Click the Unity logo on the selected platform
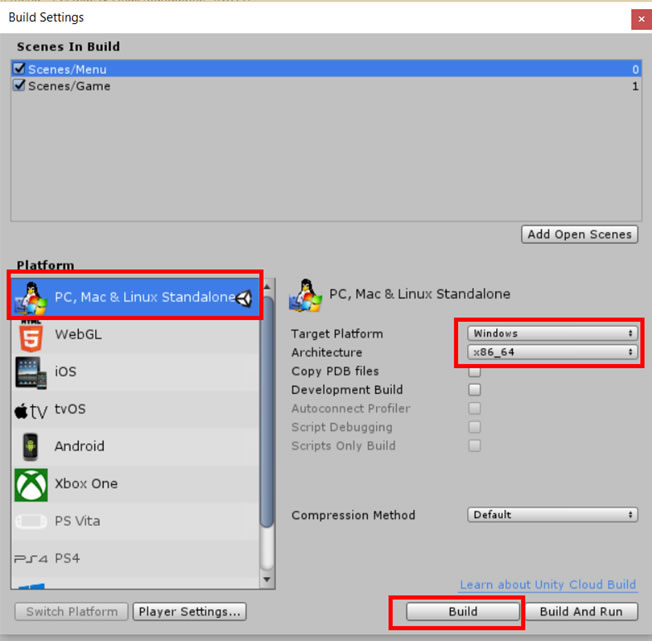This screenshot has width=652, height=641. [x=244, y=298]
